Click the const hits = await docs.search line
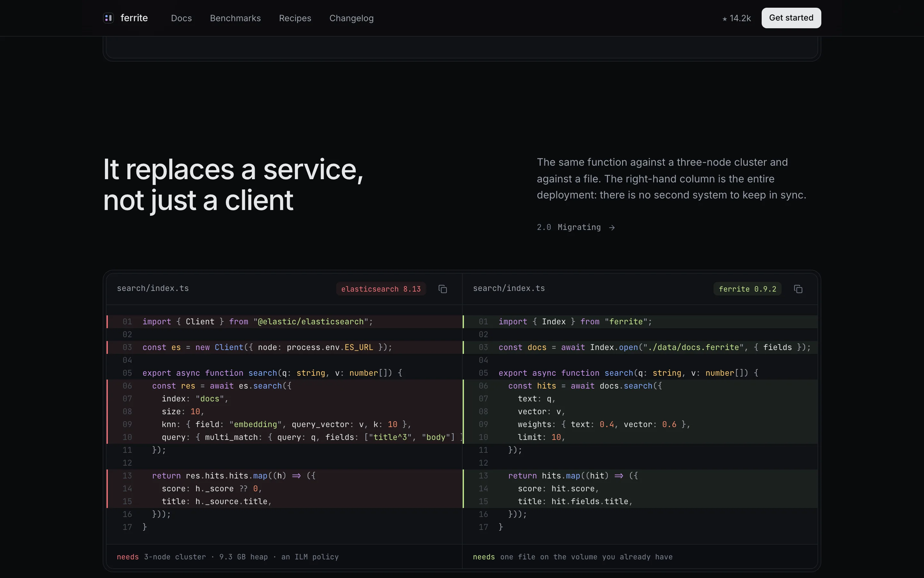 point(640,386)
